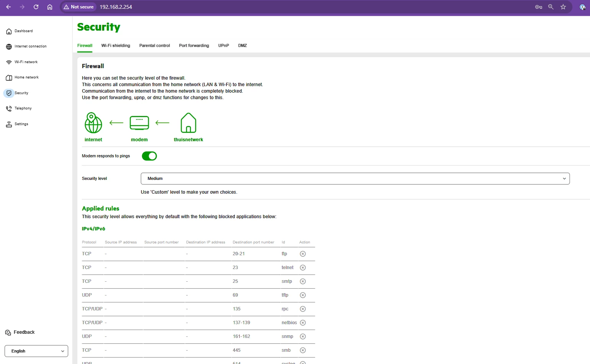
Task: Click the action icon in the ftp row
Action: point(303,254)
